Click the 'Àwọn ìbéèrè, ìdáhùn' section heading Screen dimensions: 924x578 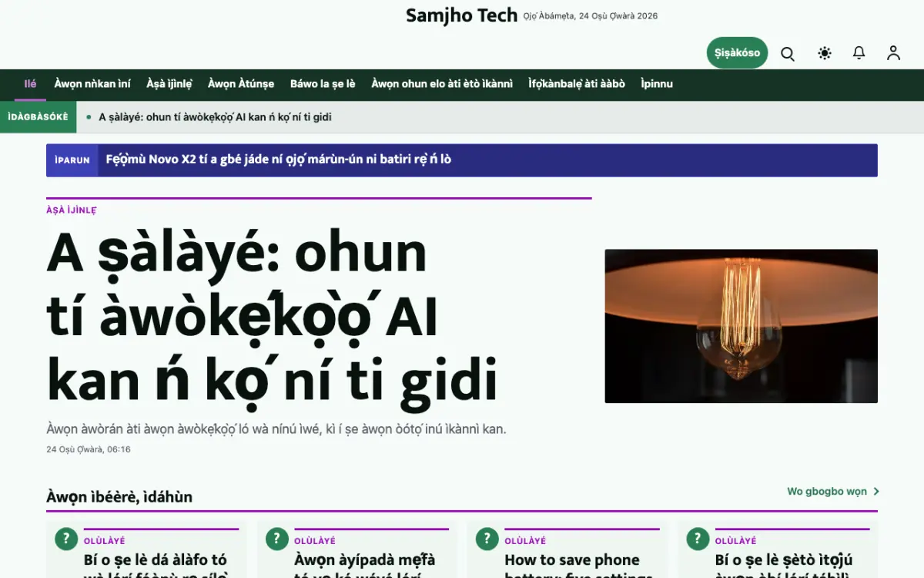tap(119, 497)
